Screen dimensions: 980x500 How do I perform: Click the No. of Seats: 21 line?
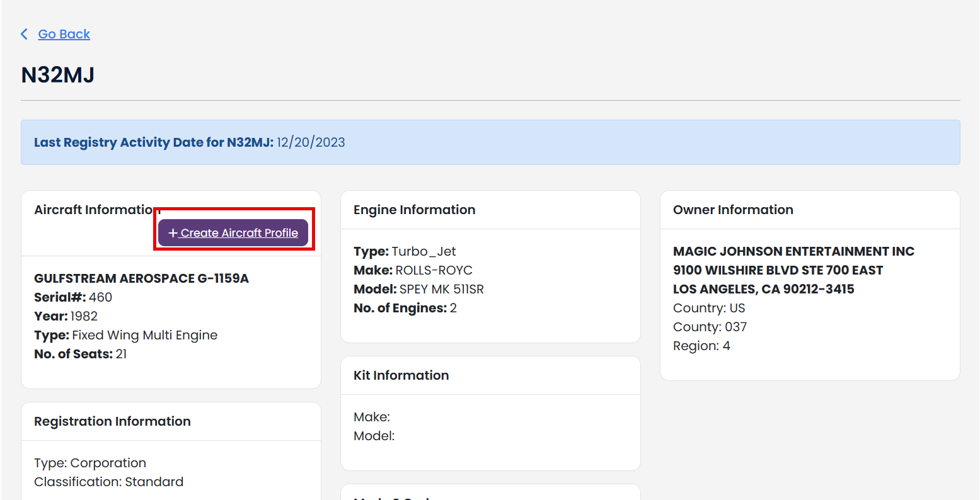coord(81,354)
